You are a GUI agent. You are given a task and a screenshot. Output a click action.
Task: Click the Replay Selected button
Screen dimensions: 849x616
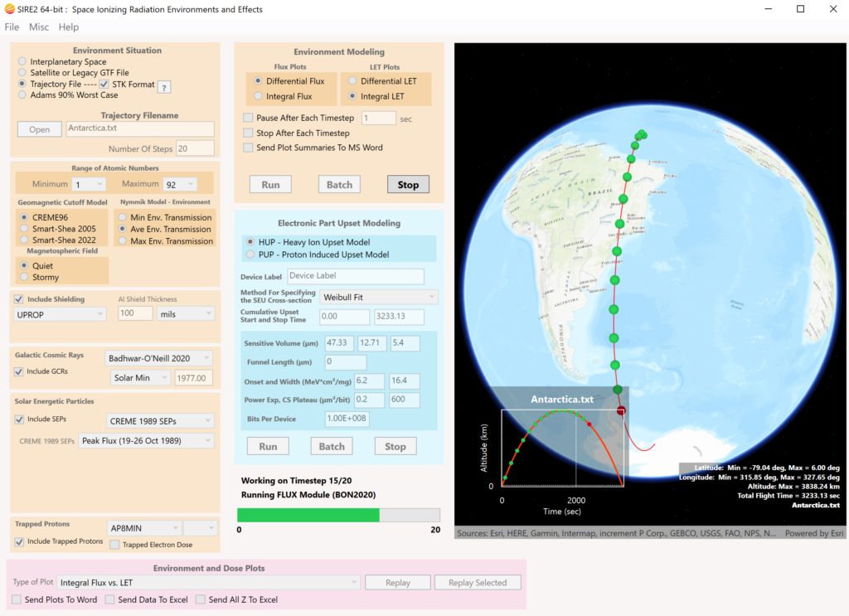coord(478,583)
